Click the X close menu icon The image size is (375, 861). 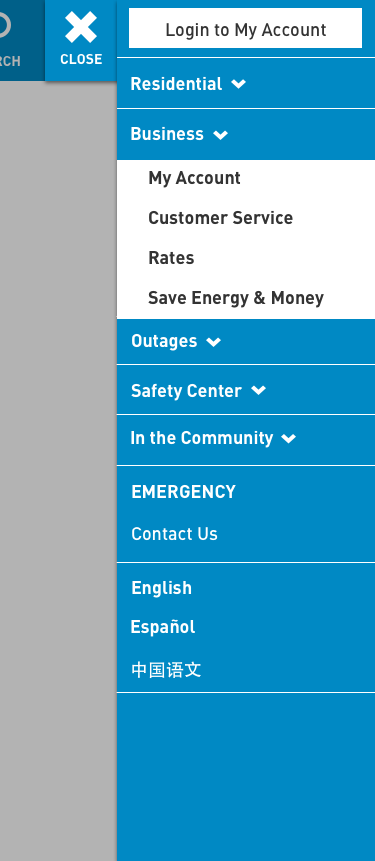tap(81, 27)
